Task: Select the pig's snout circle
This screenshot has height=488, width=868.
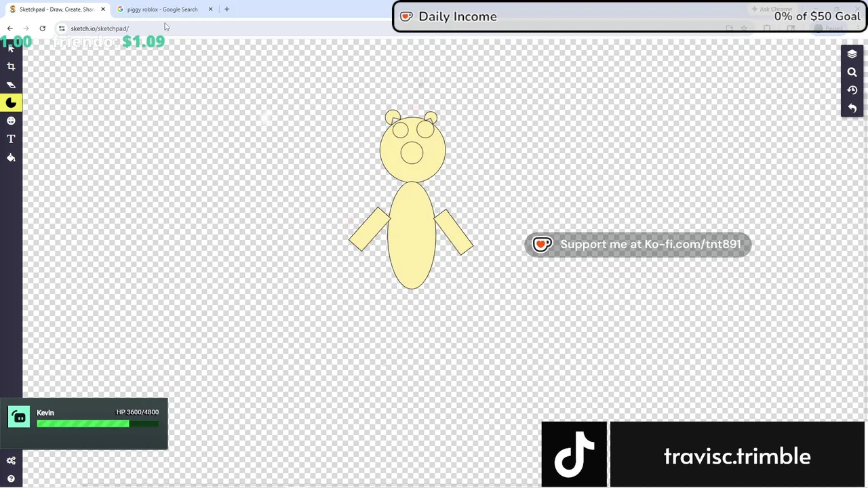Action: click(x=412, y=153)
